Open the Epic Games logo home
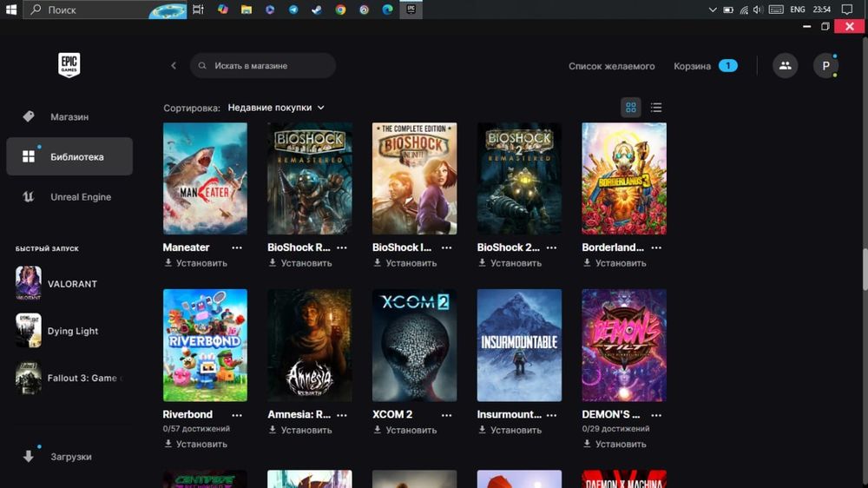Viewport: 868px width, 488px height. 69,65
